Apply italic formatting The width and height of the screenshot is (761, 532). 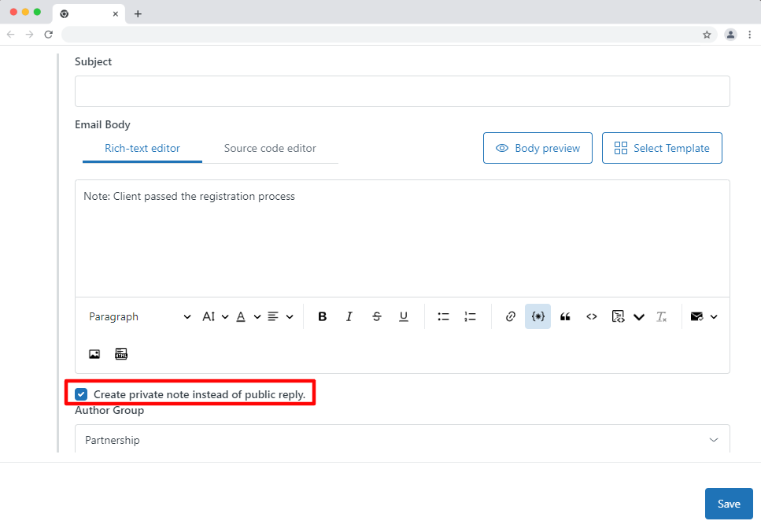click(x=349, y=316)
